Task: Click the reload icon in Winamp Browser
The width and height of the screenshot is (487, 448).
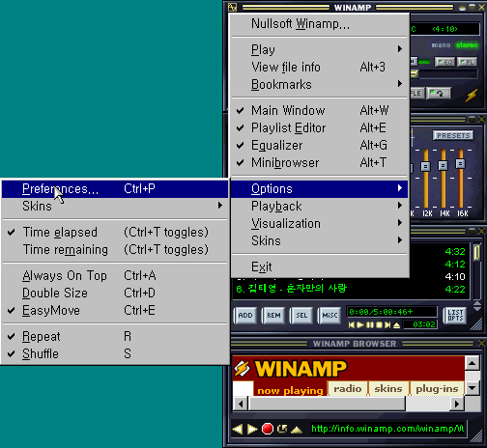Action: tap(282, 429)
